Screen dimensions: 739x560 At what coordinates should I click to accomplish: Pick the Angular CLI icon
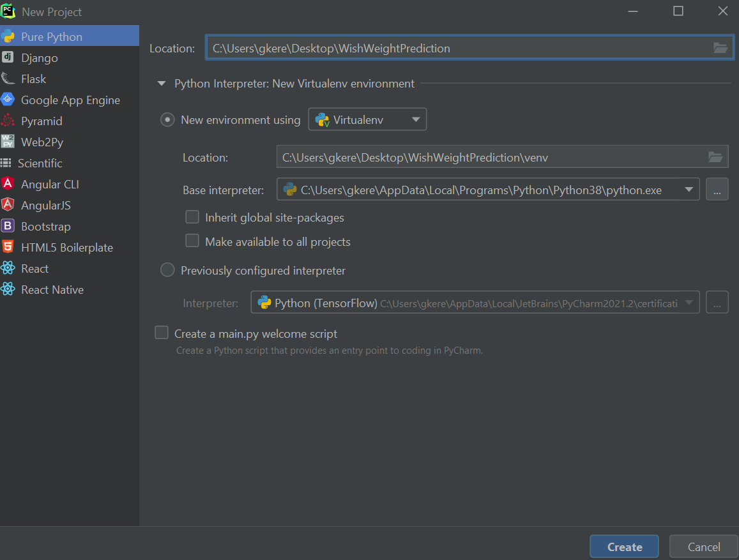(8, 184)
